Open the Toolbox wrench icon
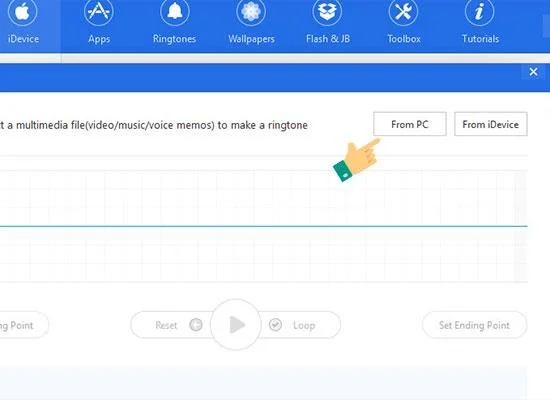This screenshot has height=400, width=550. point(403,12)
